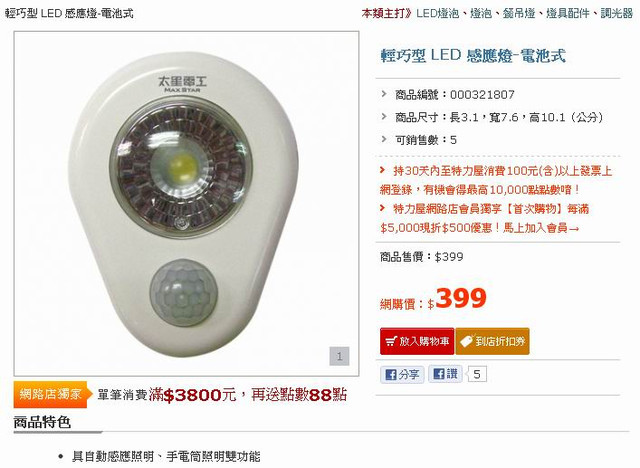Go to the 頸吊燈 category
640x468 pixels.
click(519, 13)
